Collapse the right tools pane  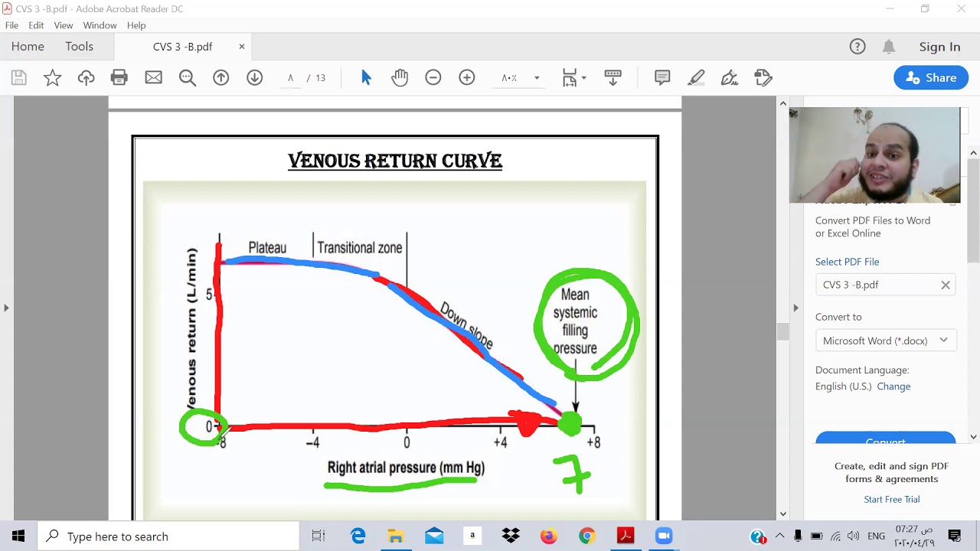(x=795, y=308)
